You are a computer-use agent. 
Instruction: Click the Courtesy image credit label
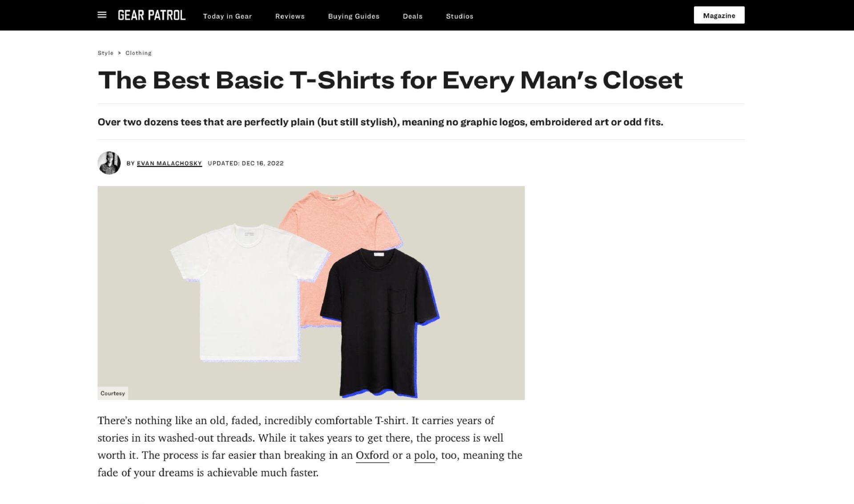113,393
